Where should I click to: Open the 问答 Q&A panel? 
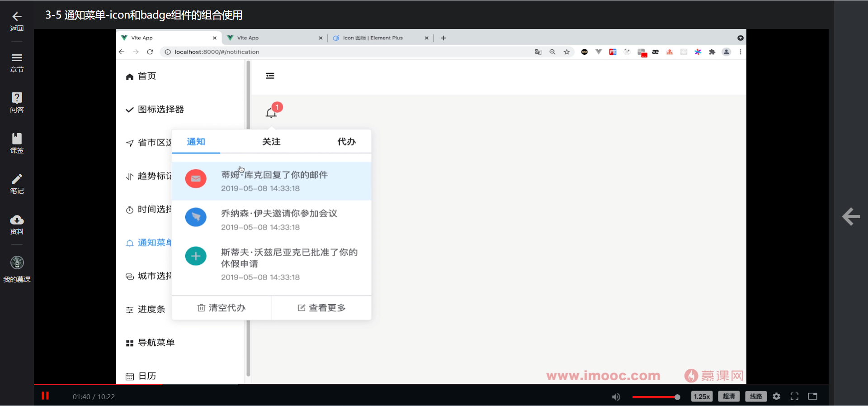click(17, 103)
